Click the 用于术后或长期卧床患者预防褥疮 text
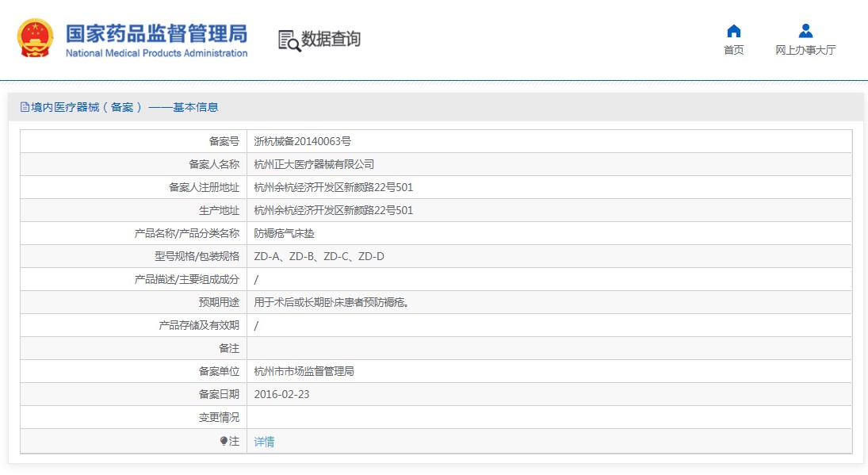The image size is (868, 475). [x=331, y=302]
